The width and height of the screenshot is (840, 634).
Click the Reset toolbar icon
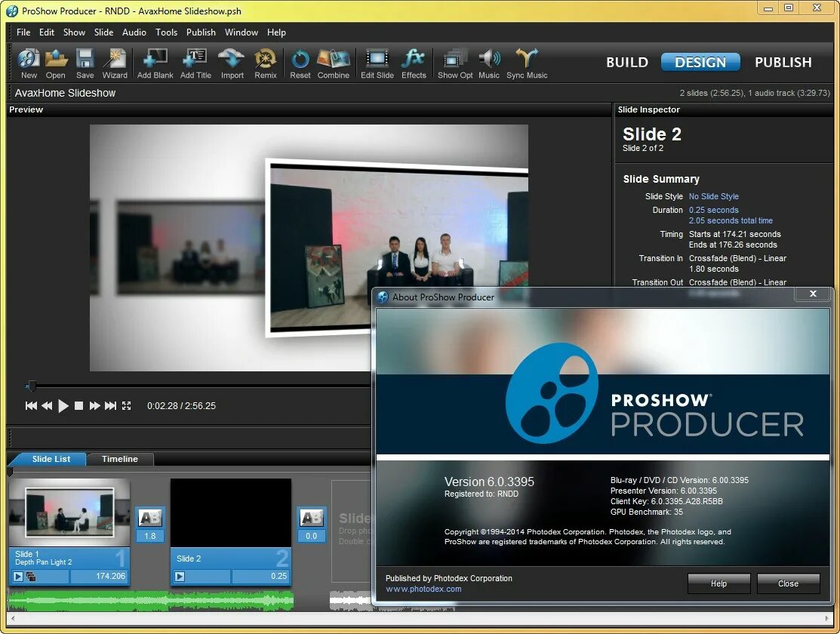click(300, 63)
